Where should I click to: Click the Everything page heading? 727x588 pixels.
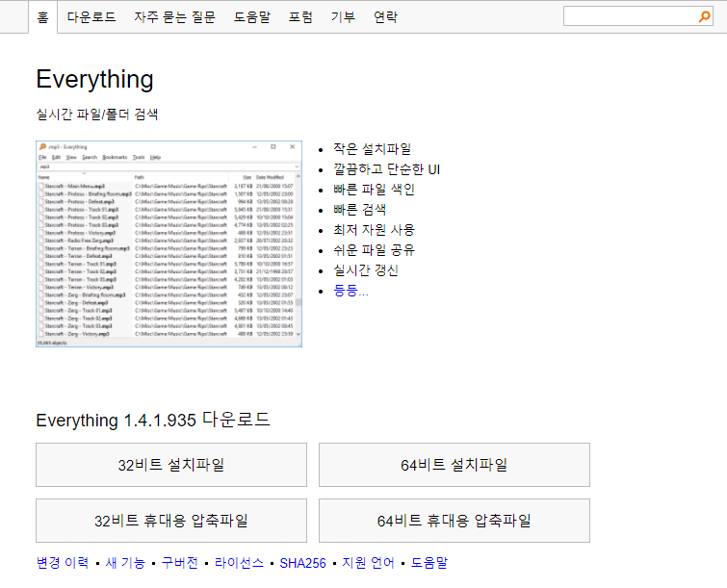click(x=95, y=79)
